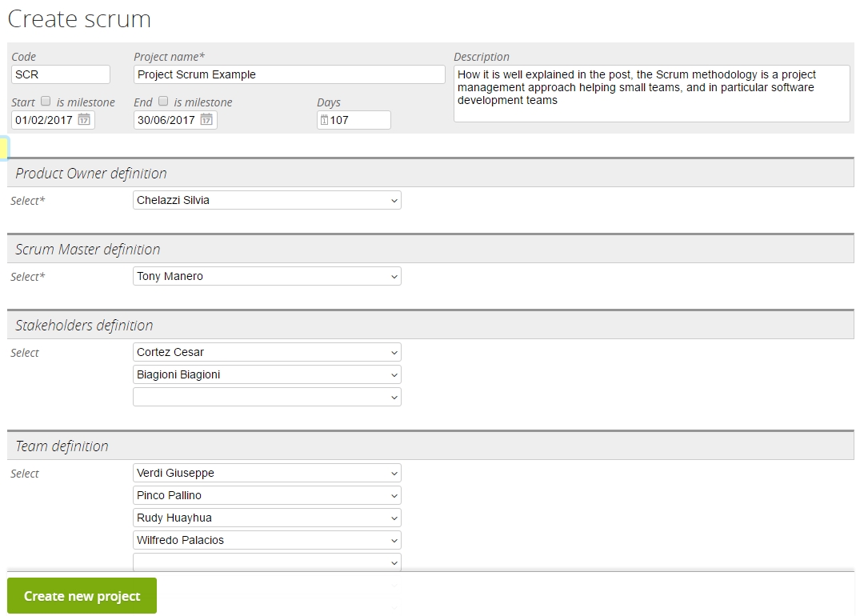Open the blank Stakeholders dropdown

pos(267,397)
